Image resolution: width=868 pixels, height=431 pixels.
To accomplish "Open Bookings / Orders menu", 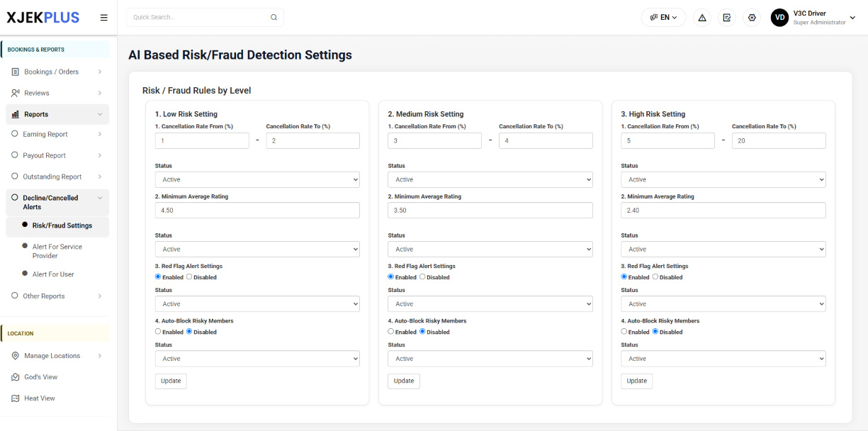I will click(x=57, y=72).
